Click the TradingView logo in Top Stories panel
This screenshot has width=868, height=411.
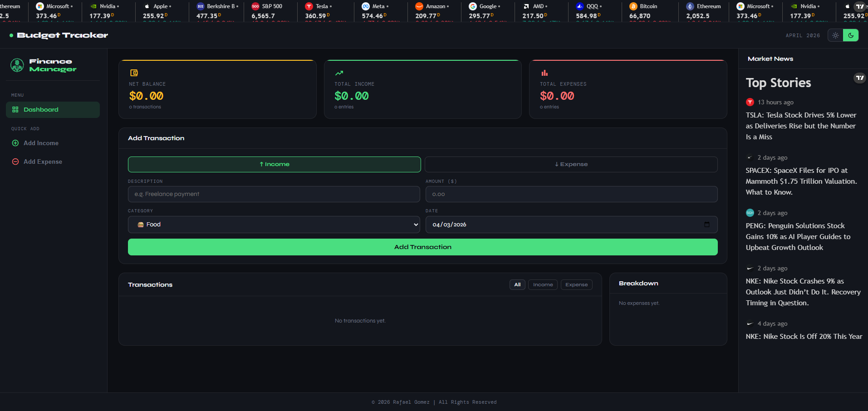click(x=860, y=78)
